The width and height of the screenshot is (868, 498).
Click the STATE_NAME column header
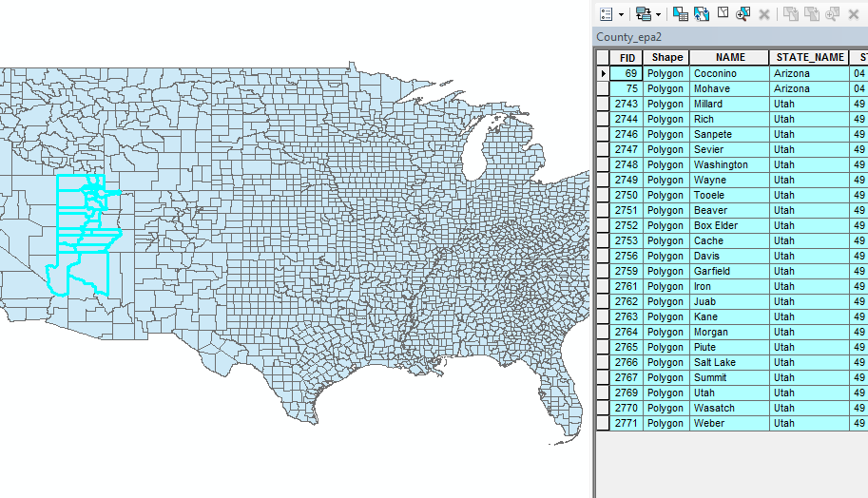(809, 58)
